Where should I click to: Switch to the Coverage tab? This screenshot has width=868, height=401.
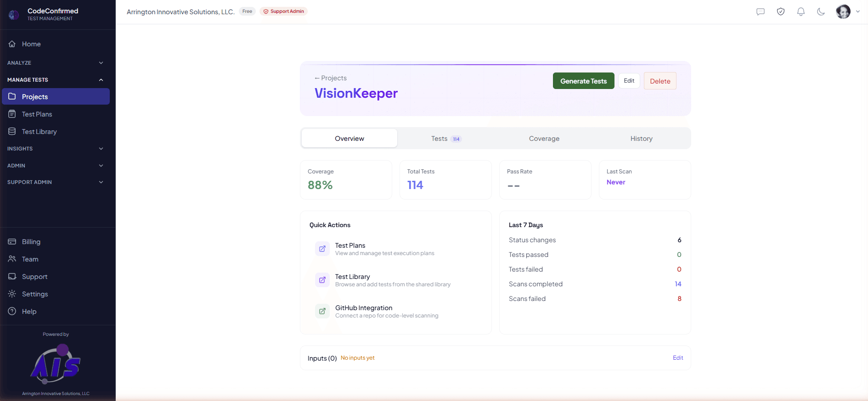click(544, 139)
